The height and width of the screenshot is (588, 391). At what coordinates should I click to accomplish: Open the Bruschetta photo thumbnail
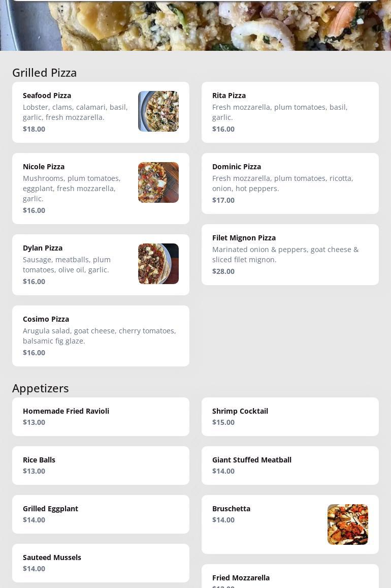coord(347,524)
